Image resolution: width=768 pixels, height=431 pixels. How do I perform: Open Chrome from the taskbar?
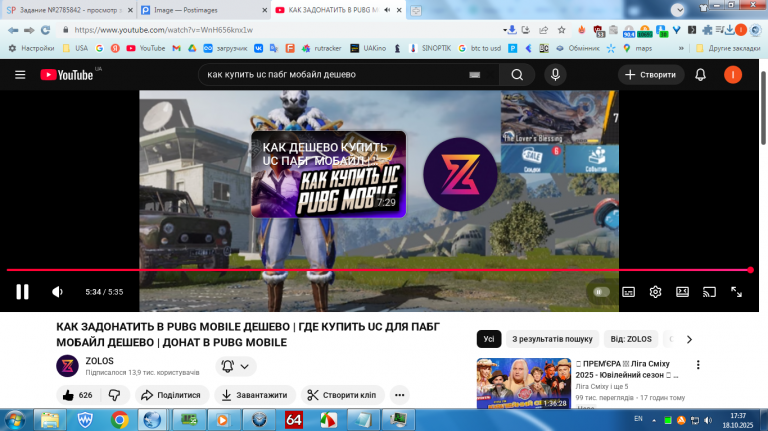(x=120, y=420)
